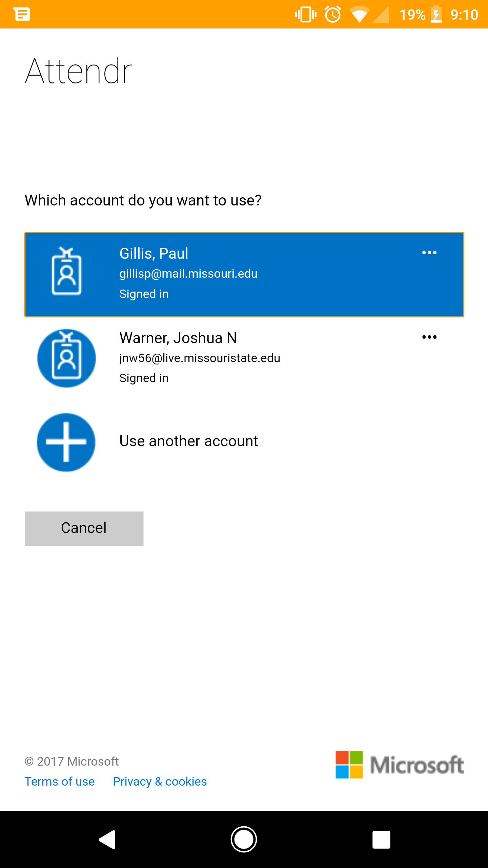
Task: Tap the 9:10 clock in status bar
Action: (464, 15)
